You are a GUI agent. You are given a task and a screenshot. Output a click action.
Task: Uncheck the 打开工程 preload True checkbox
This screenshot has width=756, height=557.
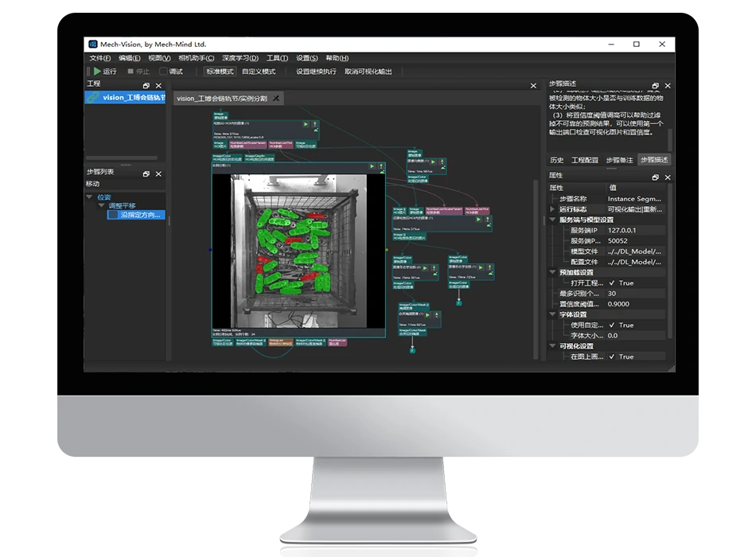(612, 283)
